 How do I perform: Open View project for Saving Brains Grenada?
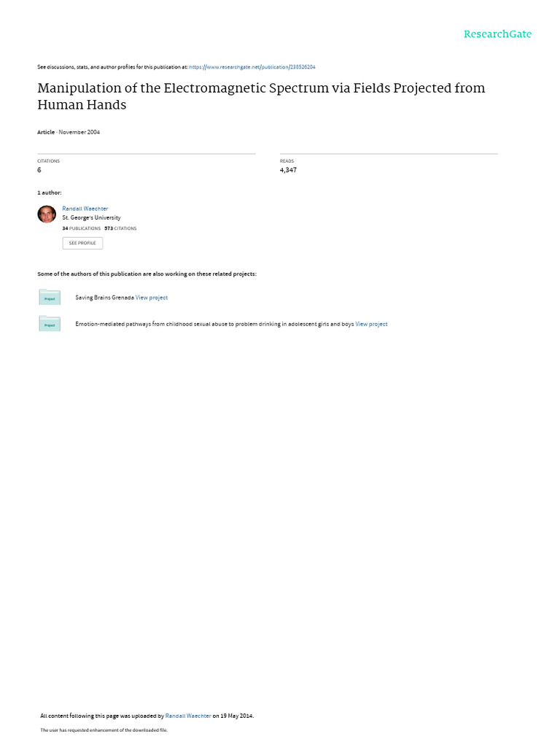[x=152, y=298]
